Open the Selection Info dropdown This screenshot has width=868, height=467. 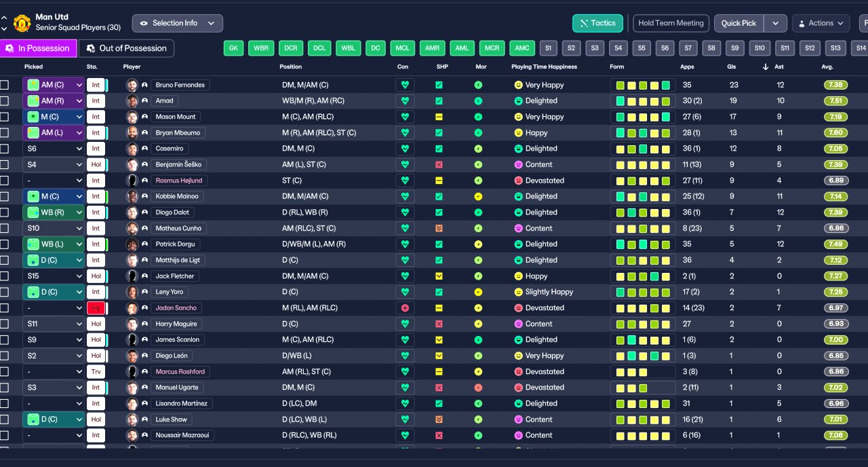(x=177, y=23)
